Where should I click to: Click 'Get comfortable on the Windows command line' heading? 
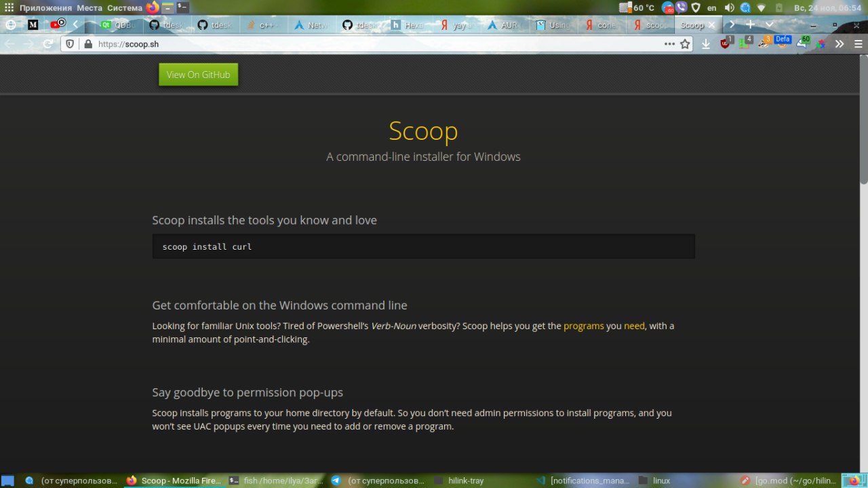click(x=279, y=305)
